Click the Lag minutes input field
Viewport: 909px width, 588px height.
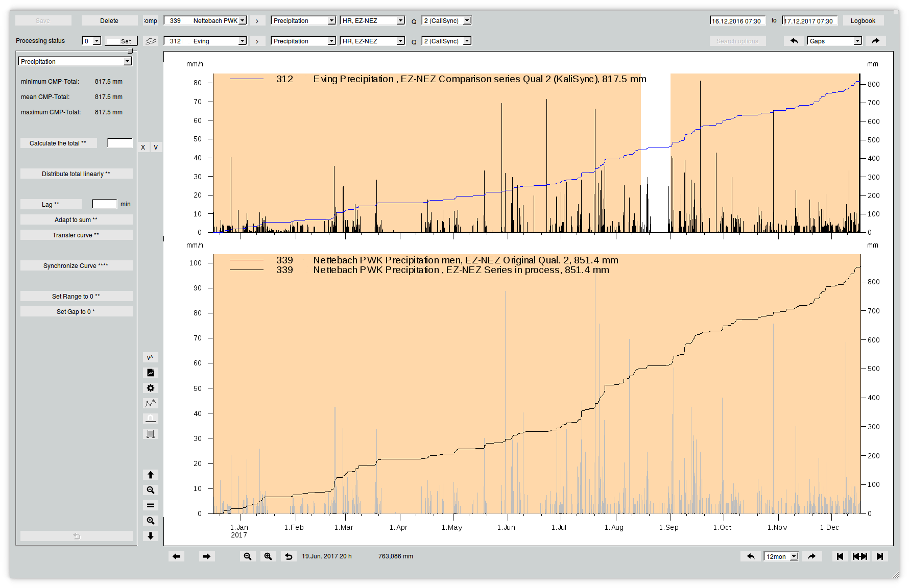click(x=104, y=204)
